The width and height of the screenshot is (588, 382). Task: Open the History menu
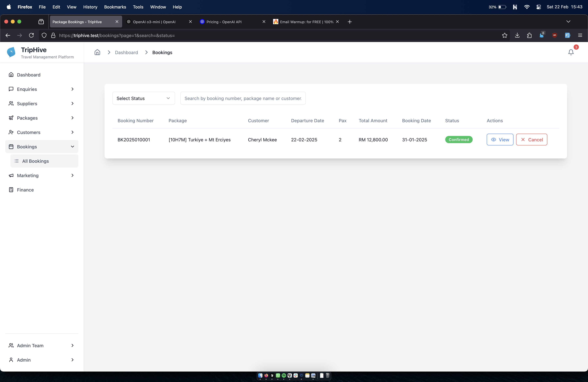[90, 7]
